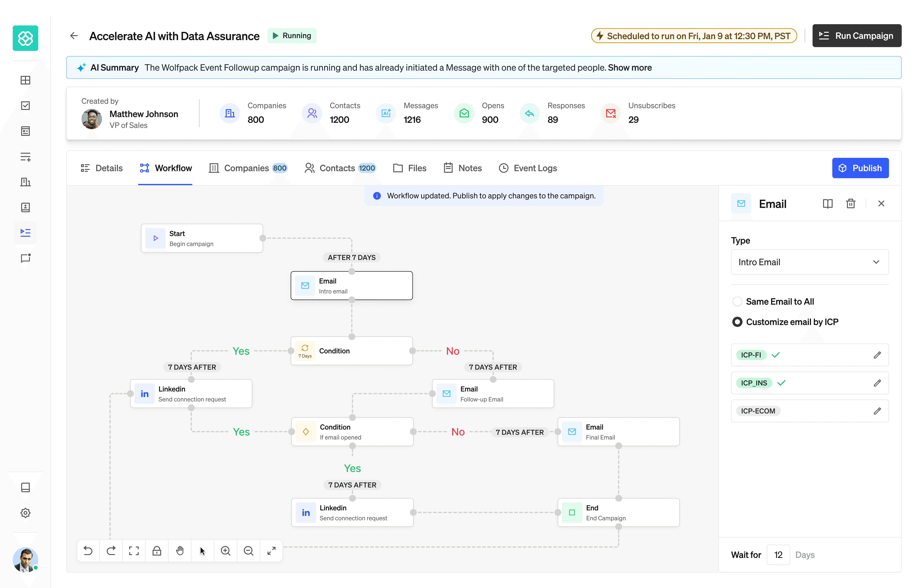Edit the ICP_INS email with pencil
This screenshot has width=917, height=588.
point(877,383)
